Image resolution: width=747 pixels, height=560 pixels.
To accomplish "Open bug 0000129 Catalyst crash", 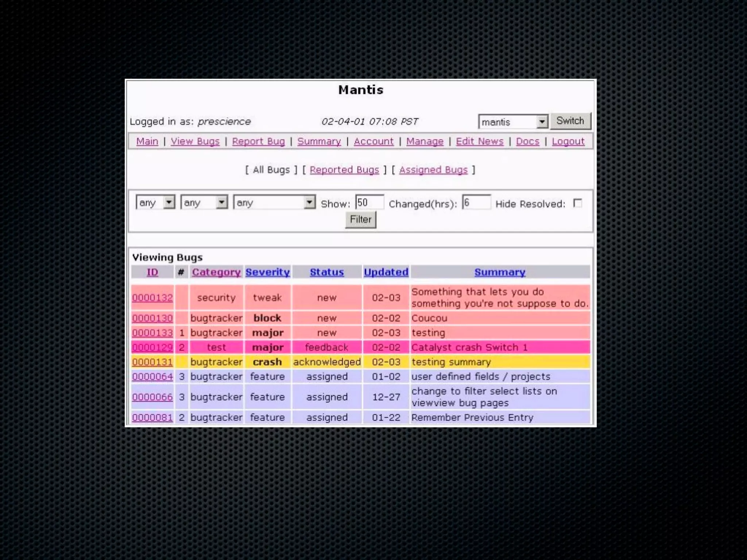I will pyautogui.click(x=152, y=347).
